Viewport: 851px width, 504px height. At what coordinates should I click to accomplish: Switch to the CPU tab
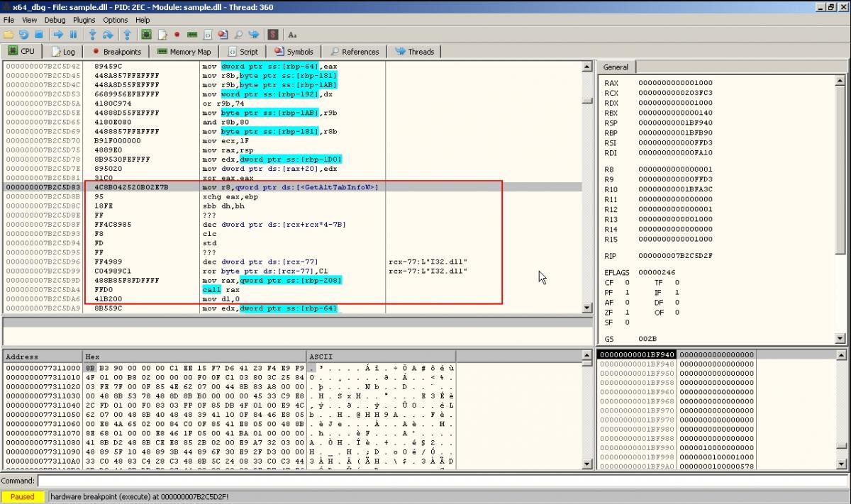[x=21, y=51]
